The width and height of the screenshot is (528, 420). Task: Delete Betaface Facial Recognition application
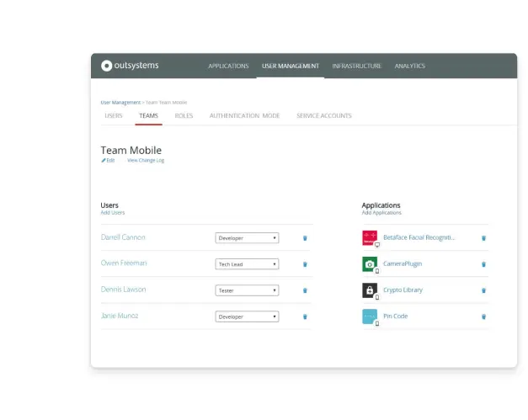tap(483, 238)
